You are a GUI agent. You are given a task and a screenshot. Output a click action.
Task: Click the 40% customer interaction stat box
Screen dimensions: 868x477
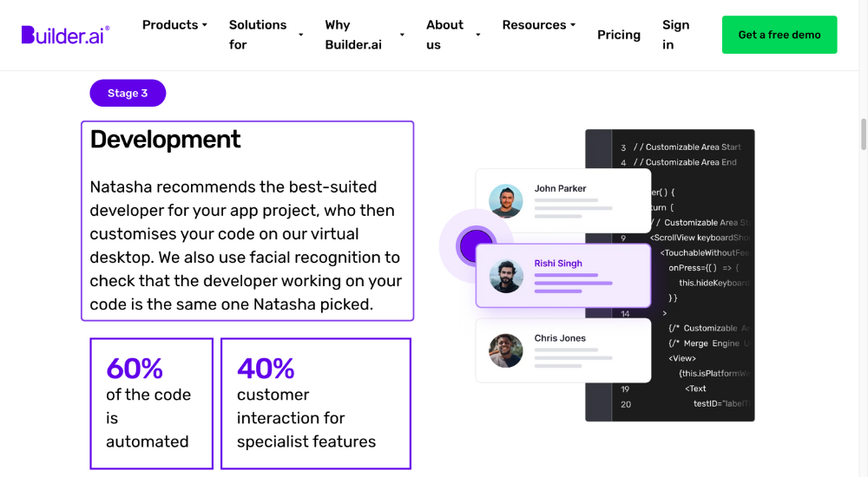pos(316,403)
